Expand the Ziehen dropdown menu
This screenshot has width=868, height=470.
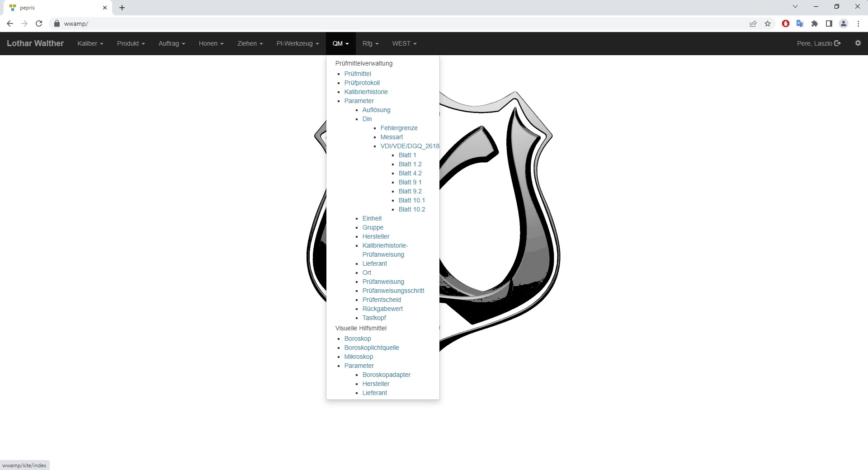(250, 43)
